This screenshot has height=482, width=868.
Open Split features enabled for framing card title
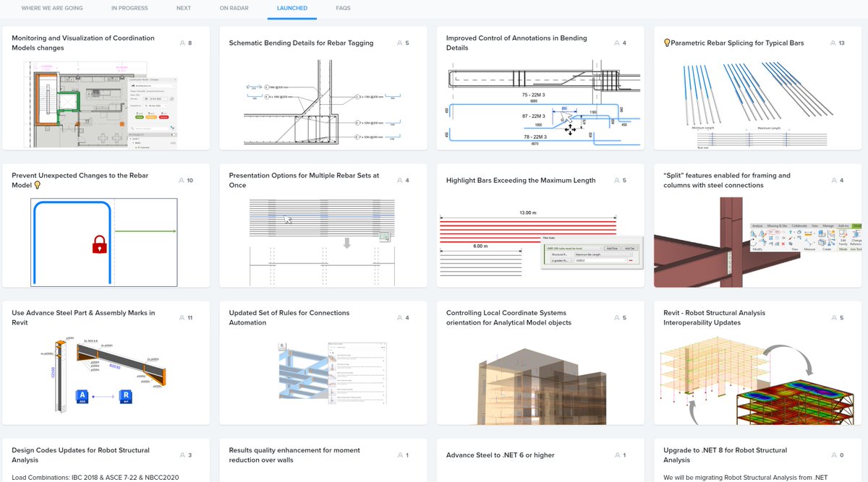point(727,180)
